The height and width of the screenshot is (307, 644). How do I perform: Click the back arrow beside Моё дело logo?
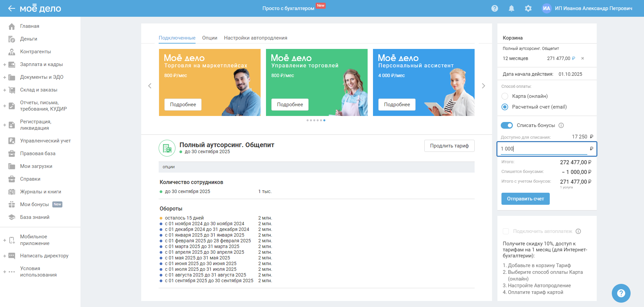click(12, 8)
